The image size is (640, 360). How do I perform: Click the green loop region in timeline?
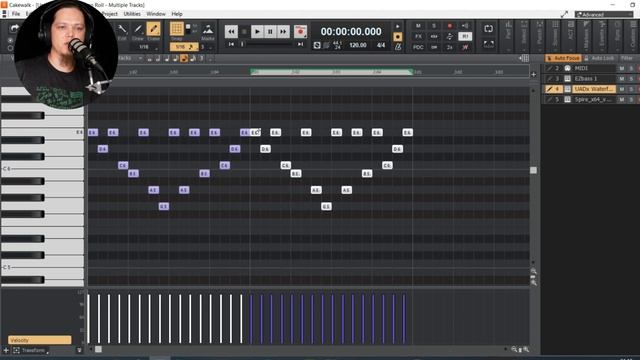(x=331, y=72)
